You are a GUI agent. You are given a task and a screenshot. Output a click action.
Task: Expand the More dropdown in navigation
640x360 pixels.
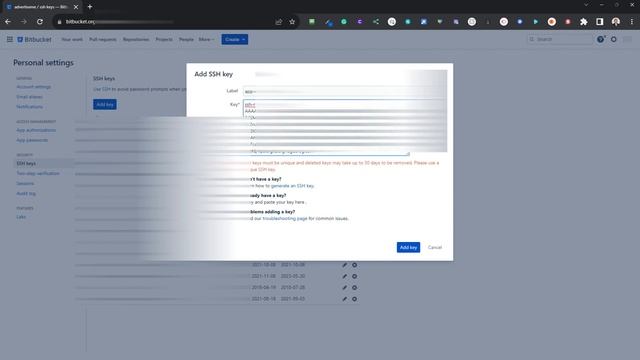tap(206, 40)
